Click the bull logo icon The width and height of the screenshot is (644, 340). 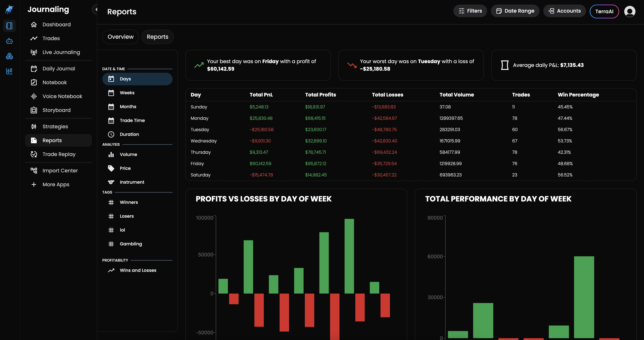(x=10, y=10)
